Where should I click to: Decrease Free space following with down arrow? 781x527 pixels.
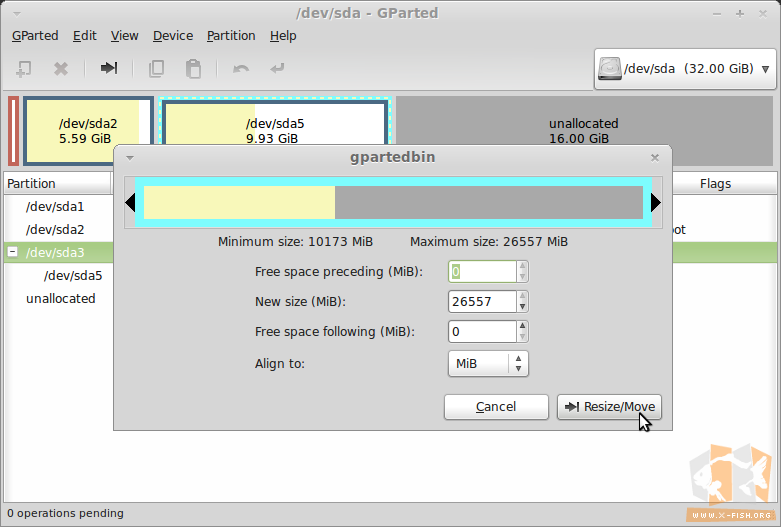pyautogui.click(x=522, y=337)
